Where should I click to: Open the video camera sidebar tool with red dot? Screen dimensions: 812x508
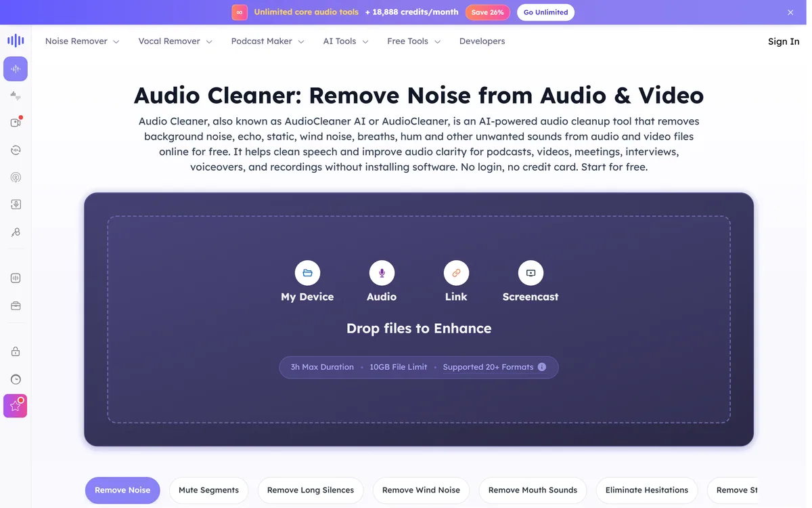(16, 123)
